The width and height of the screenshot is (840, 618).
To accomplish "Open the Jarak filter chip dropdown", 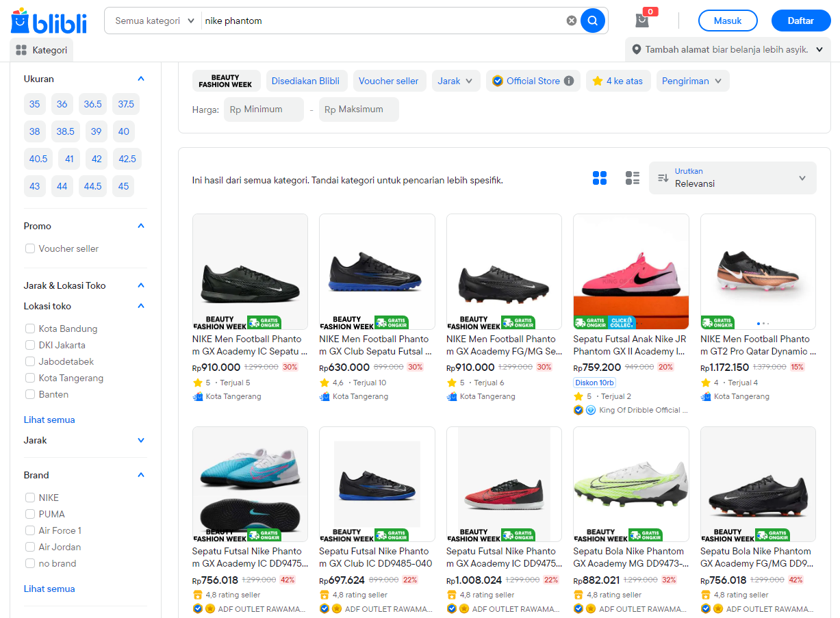I will click(456, 81).
